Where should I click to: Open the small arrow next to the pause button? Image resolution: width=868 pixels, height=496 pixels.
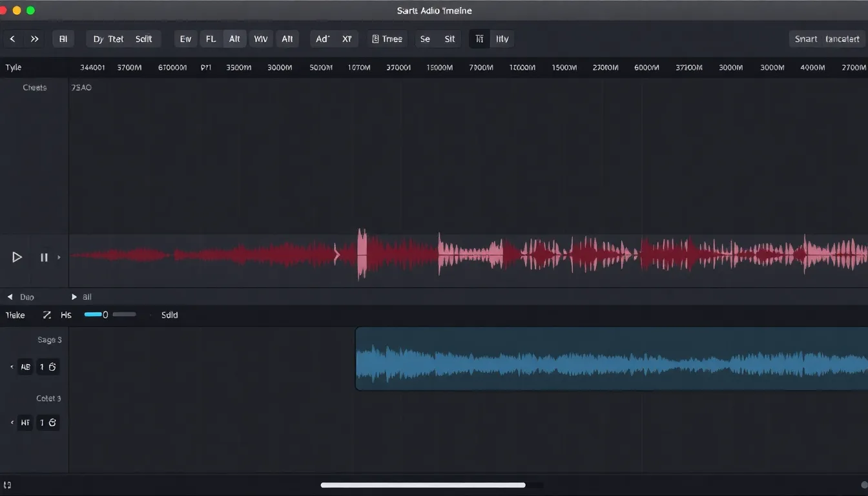pyautogui.click(x=59, y=257)
